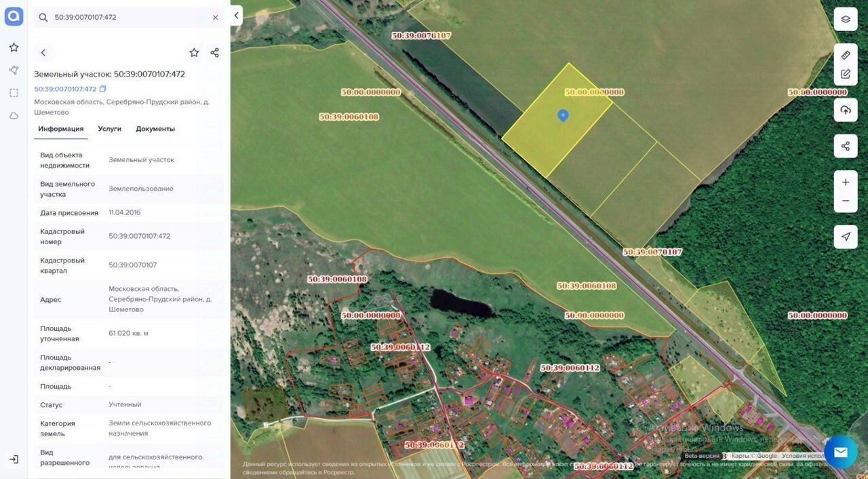
Task: Click the search field with cadastral number
Action: (129, 17)
